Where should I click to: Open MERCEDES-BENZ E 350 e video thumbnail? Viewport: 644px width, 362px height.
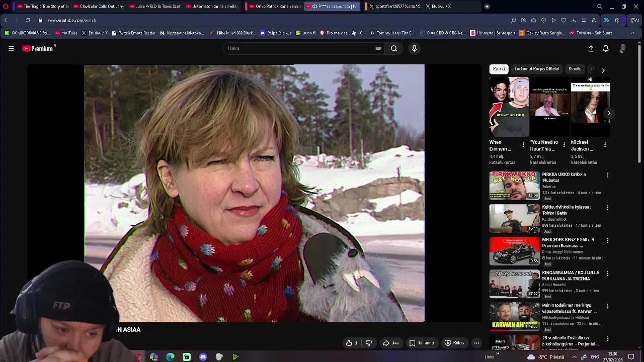[x=514, y=251]
